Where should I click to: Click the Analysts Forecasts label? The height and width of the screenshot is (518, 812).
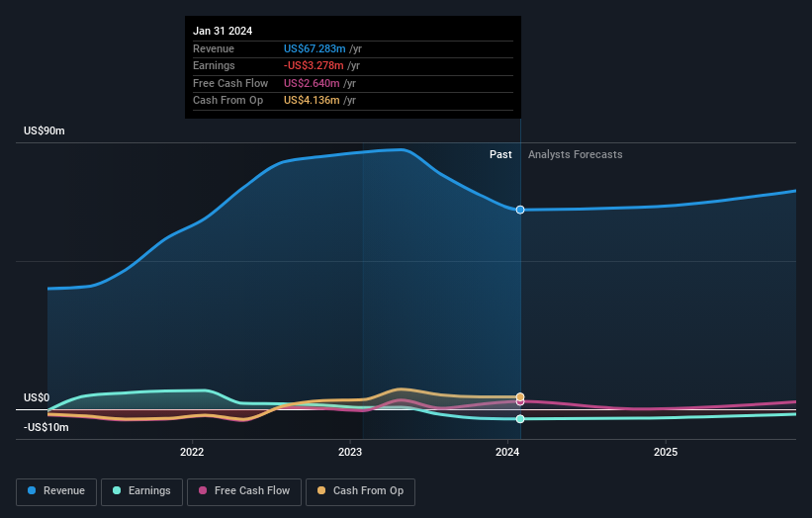tap(576, 155)
